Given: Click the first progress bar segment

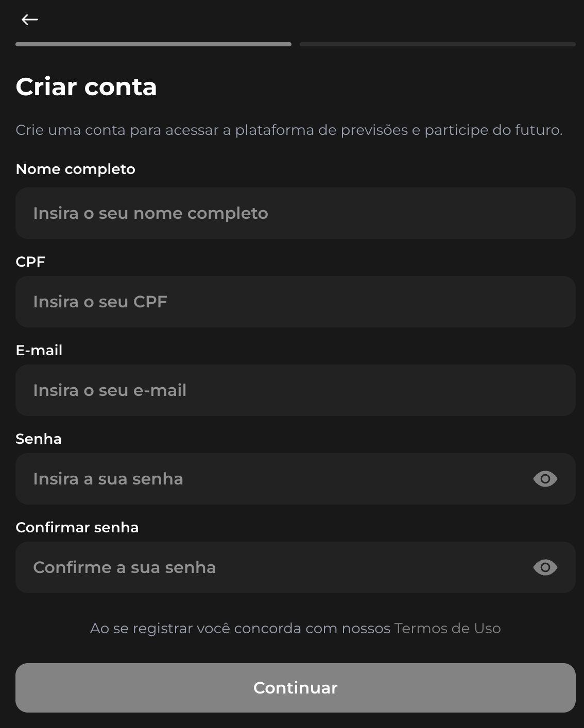Looking at the screenshot, I should coord(153,45).
